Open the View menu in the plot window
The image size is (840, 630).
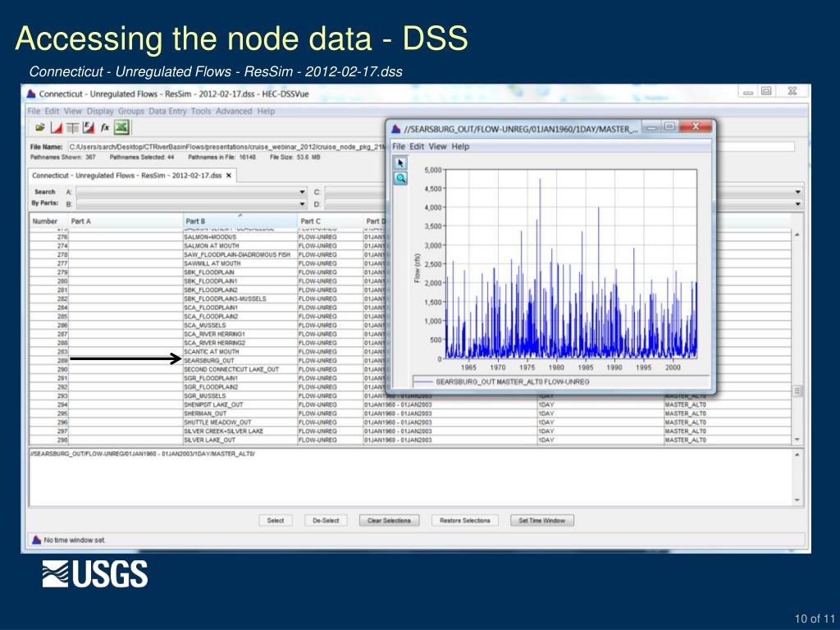click(437, 146)
